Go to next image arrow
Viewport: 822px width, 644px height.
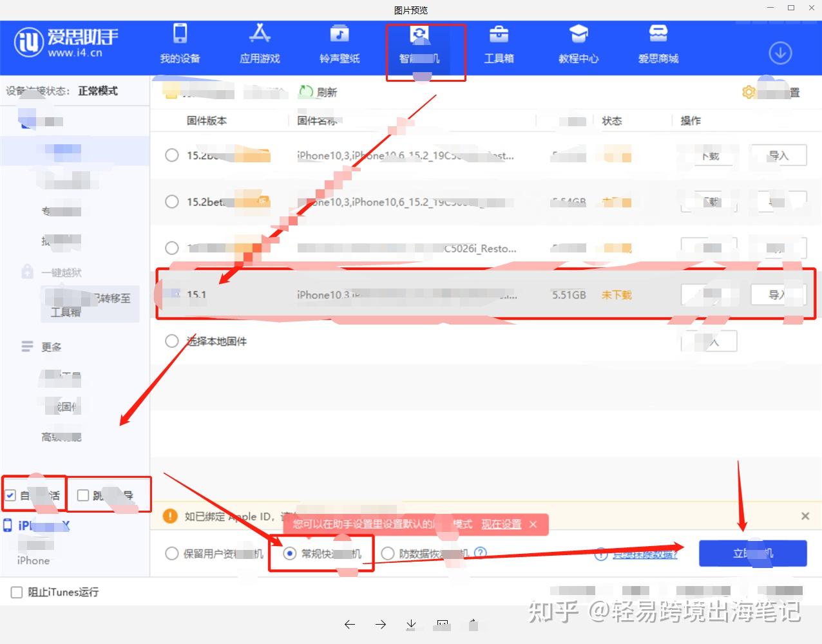pos(381,624)
